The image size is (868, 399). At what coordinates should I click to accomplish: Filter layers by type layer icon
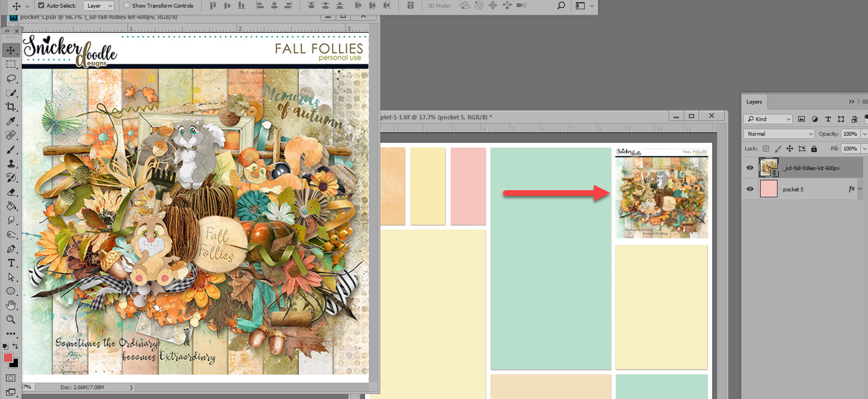[828, 119]
